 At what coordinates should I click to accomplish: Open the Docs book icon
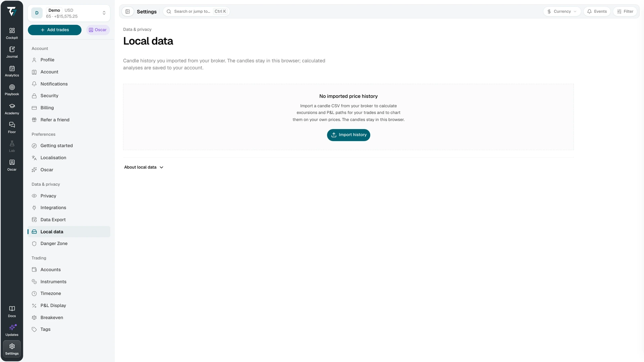pyautogui.click(x=12, y=312)
